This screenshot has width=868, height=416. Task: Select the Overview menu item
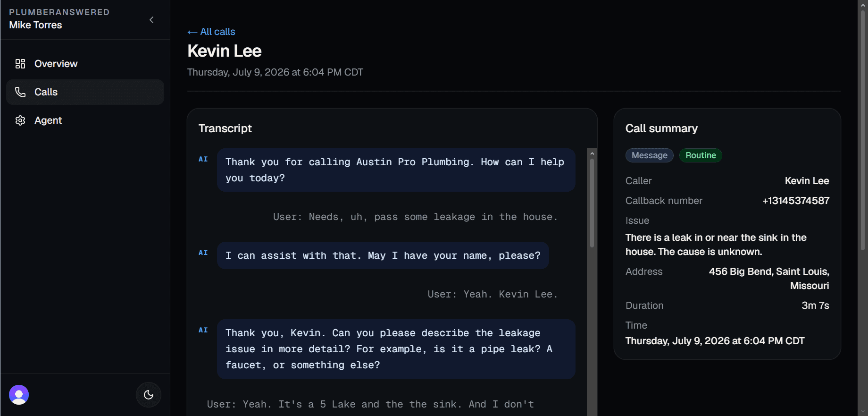point(85,64)
